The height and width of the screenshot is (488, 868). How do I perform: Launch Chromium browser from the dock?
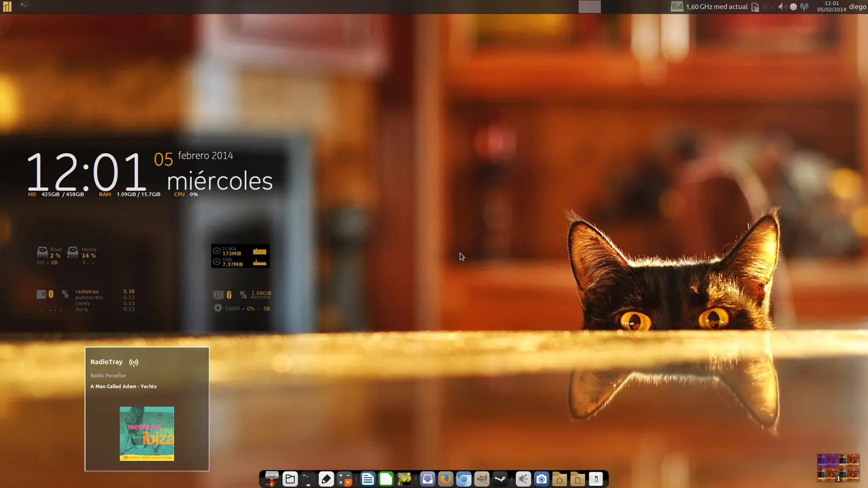pos(464,479)
